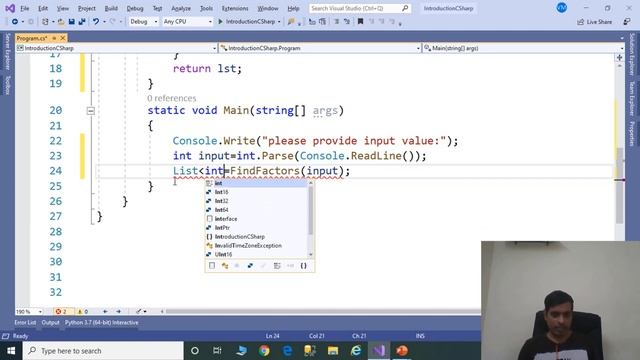Click the Undo arrow icon
Screen dimensions: 640x360
click(x=96, y=22)
